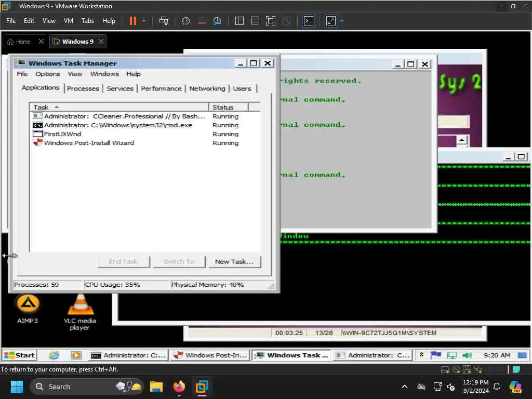Image resolution: width=532 pixels, height=399 pixels.
Task: Open Firefox from the host taskbar
Action: 179,387
